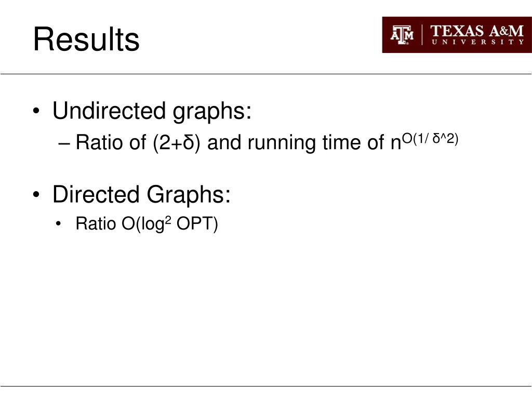
Task: Click the dash before Ratio of (2+δ)
Action: (64, 143)
